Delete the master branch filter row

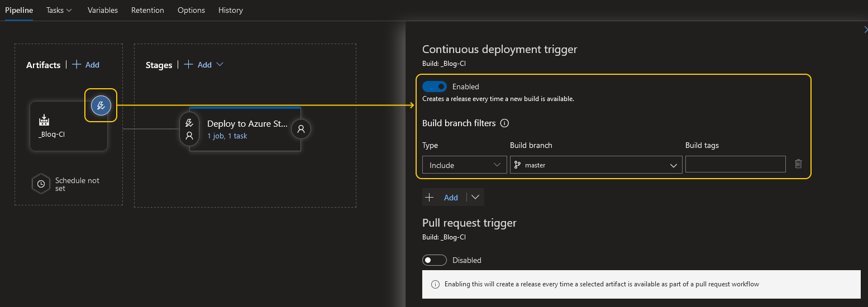point(798,164)
